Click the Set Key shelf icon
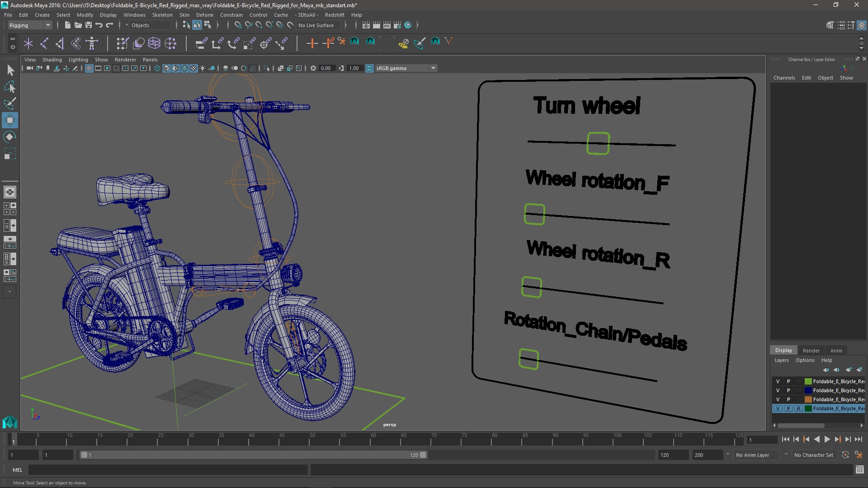Screen dimensions: 868x488 [x=312, y=43]
